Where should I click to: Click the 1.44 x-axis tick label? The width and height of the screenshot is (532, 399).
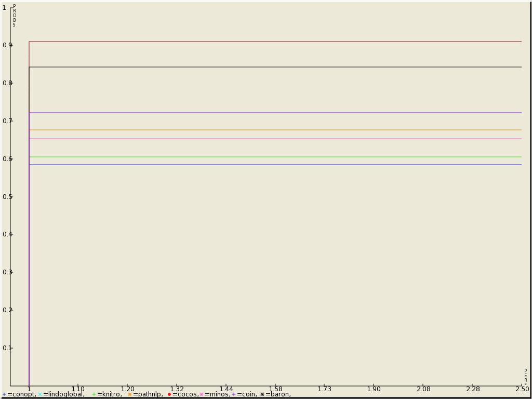coord(227,389)
